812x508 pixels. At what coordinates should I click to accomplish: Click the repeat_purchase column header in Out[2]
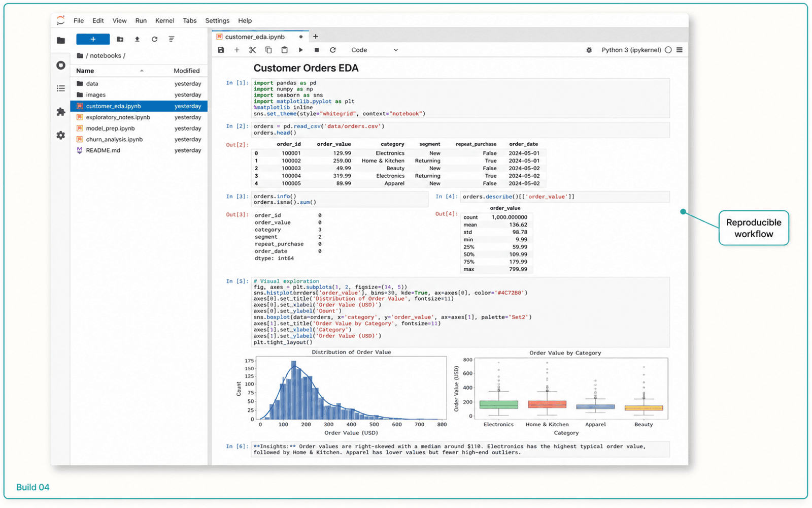coord(476,144)
